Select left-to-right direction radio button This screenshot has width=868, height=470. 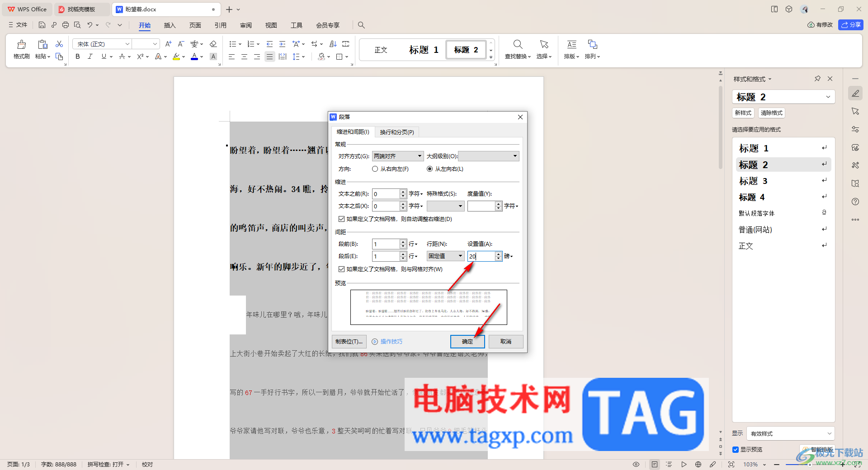(429, 169)
